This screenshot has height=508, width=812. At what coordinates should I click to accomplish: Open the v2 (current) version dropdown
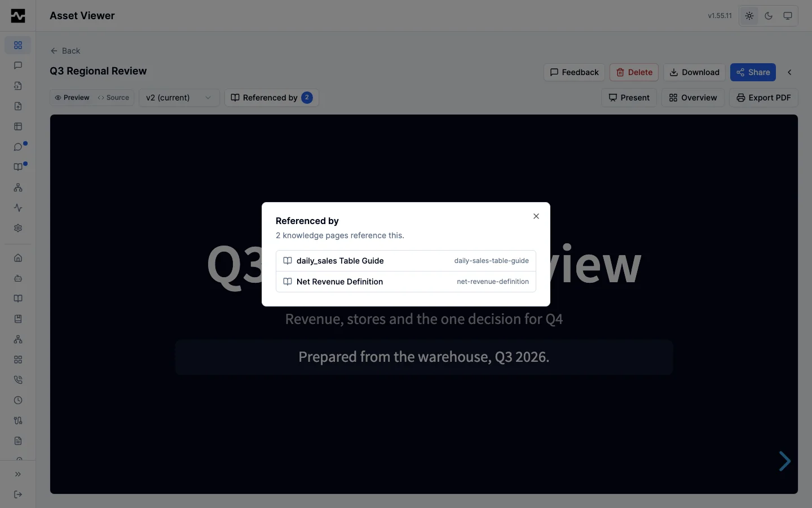(x=179, y=98)
